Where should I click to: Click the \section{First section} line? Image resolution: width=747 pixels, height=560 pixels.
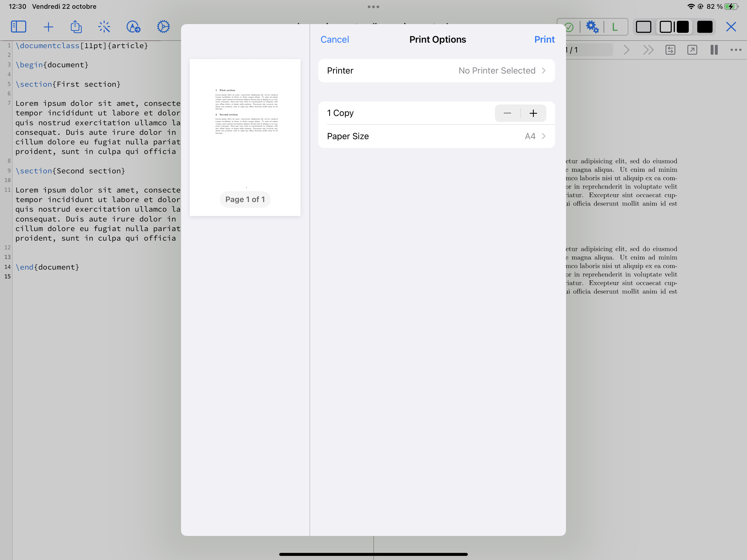[x=68, y=84]
